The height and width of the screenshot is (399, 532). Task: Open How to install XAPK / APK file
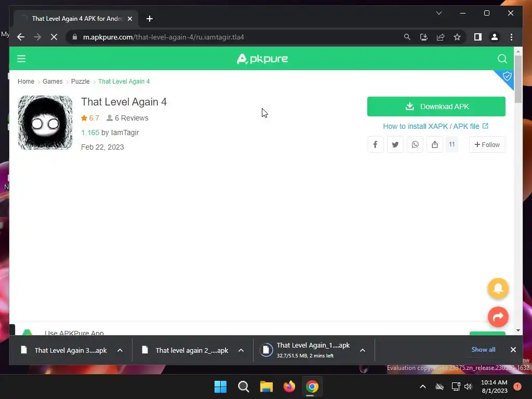[435, 126]
